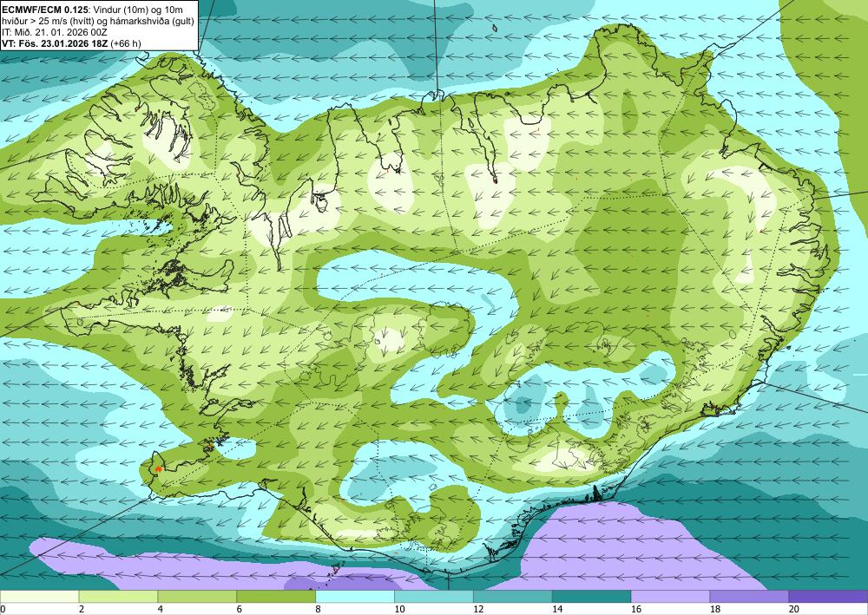Image resolution: width=868 pixels, height=615 pixels.
Task: Click the '6' label on the wind scale
Action: pyautogui.click(x=240, y=610)
